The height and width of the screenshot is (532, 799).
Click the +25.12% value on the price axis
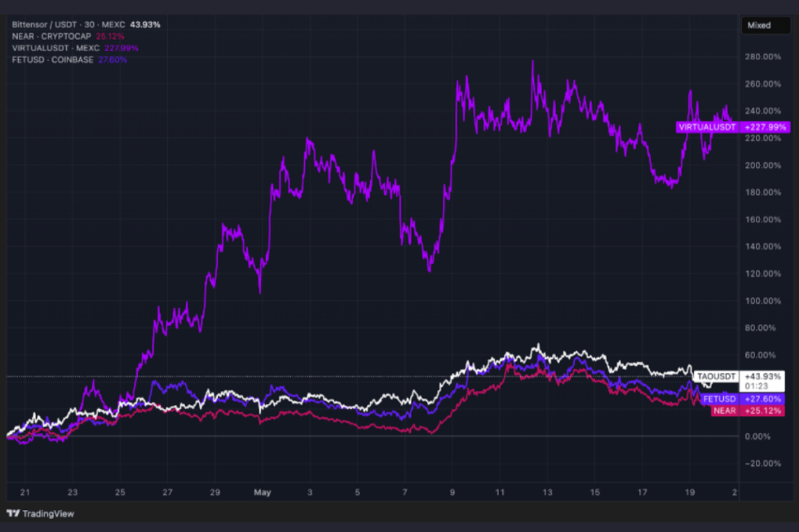click(x=762, y=411)
